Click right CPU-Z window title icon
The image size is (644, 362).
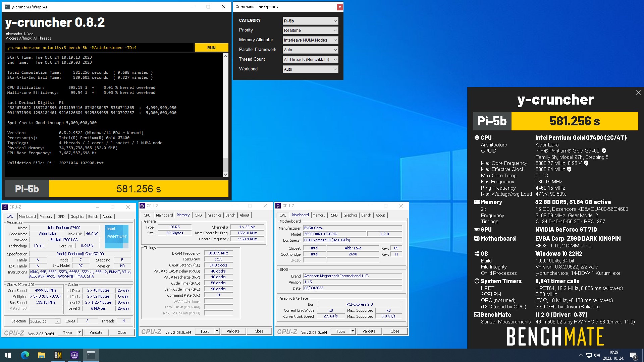tap(278, 206)
